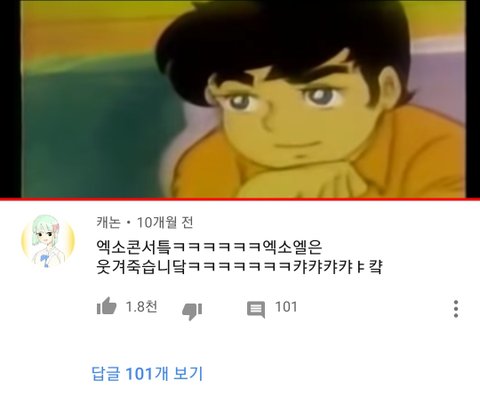
Task: Tap the 101 reply count number
Action: click(286, 307)
